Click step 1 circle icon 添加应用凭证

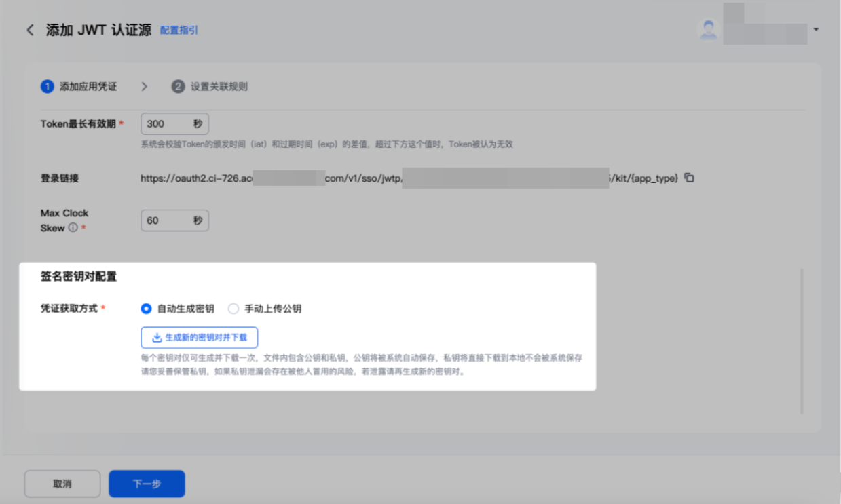pos(47,87)
